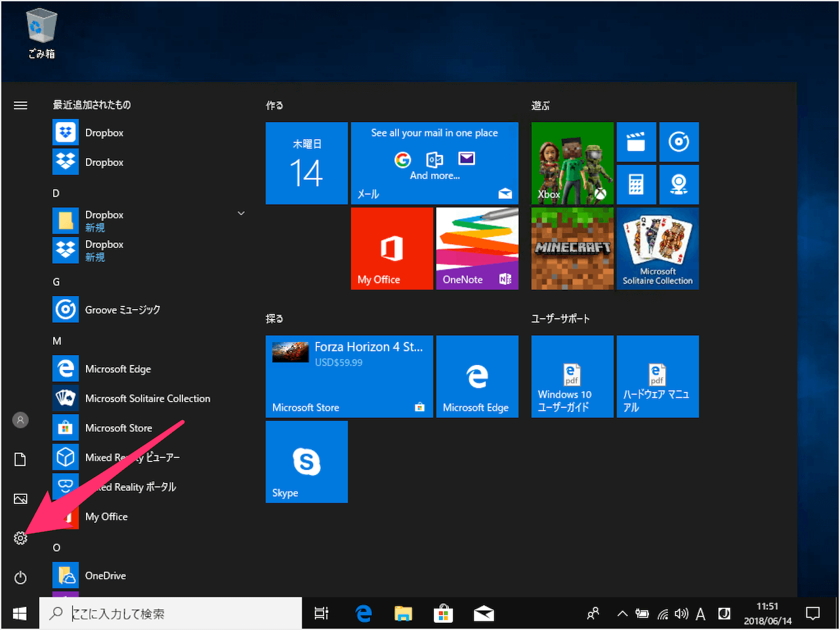840x630 pixels.
Task: Click the G letter header
Action: [56, 282]
